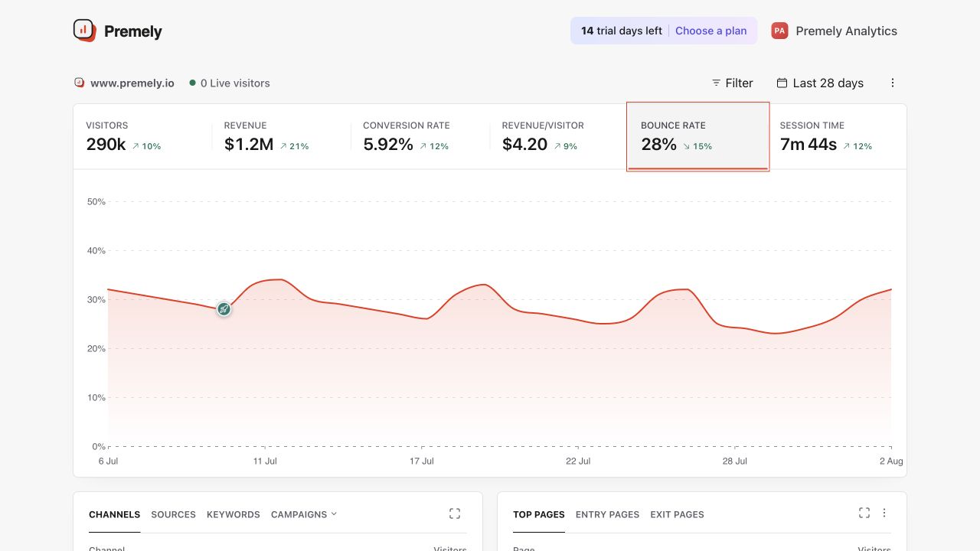Image resolution: width=980 pixels, height=551 pixels.
Task: Open the three-dot menu next to date range
Action: 893,83
